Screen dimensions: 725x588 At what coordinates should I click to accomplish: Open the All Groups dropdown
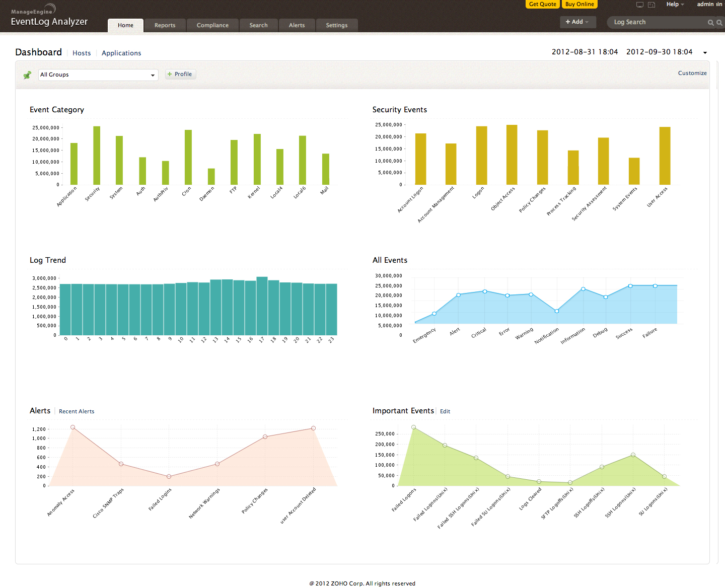click(x=98, y=75)
